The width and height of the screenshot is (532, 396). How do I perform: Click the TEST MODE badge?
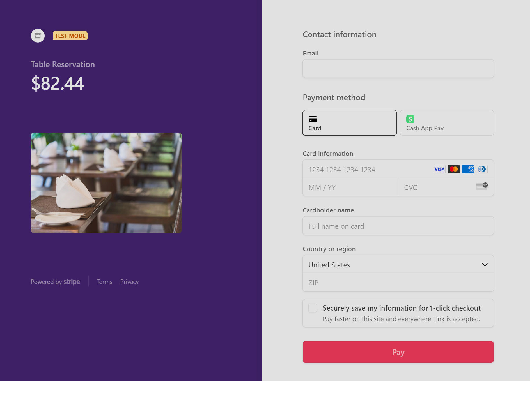pyautogui.click(x=70, y=36)
